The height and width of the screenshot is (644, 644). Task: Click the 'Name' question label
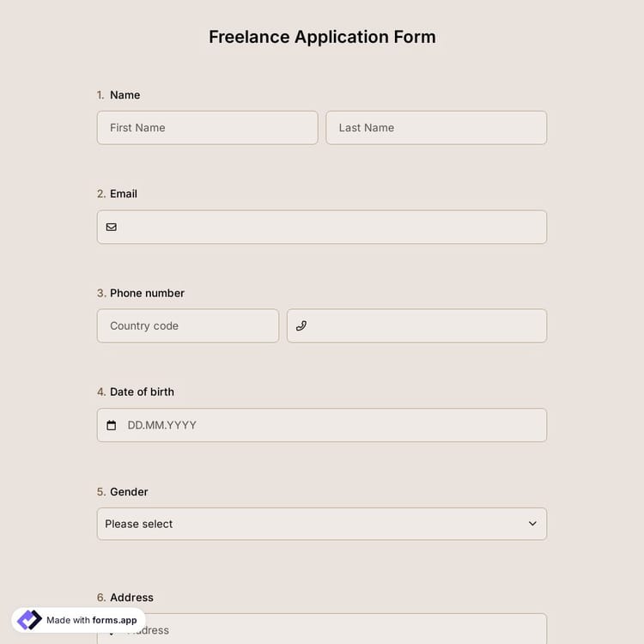point(125,95)
